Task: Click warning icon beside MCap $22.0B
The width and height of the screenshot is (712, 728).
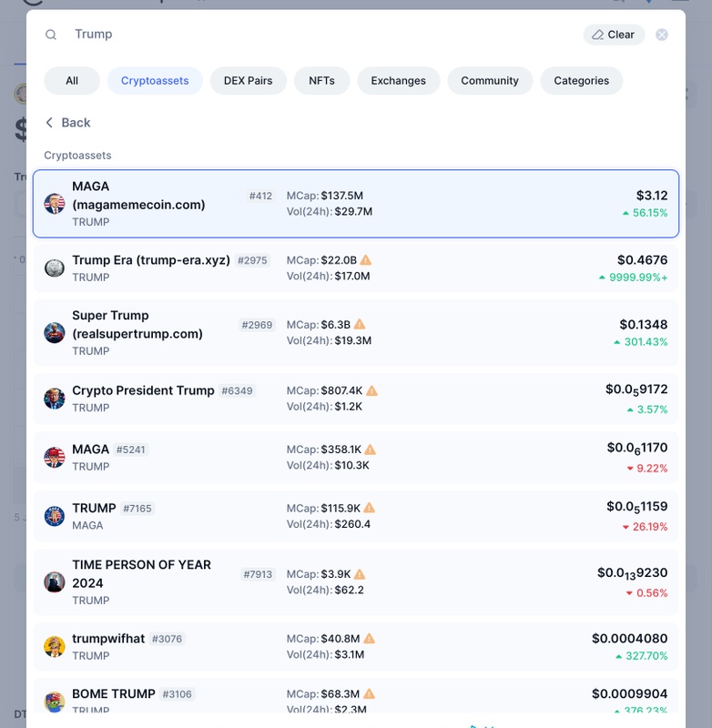Action: (x=366, y=260)
